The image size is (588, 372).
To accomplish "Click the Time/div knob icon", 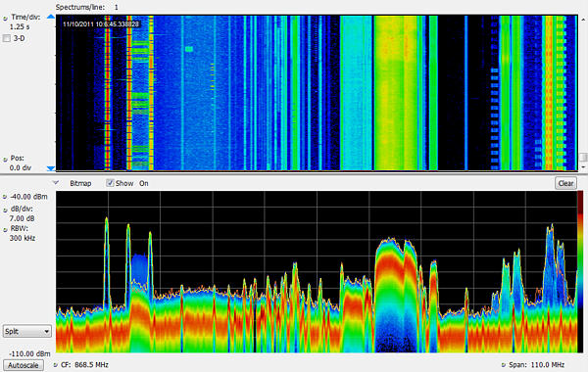I will (5, 18).
